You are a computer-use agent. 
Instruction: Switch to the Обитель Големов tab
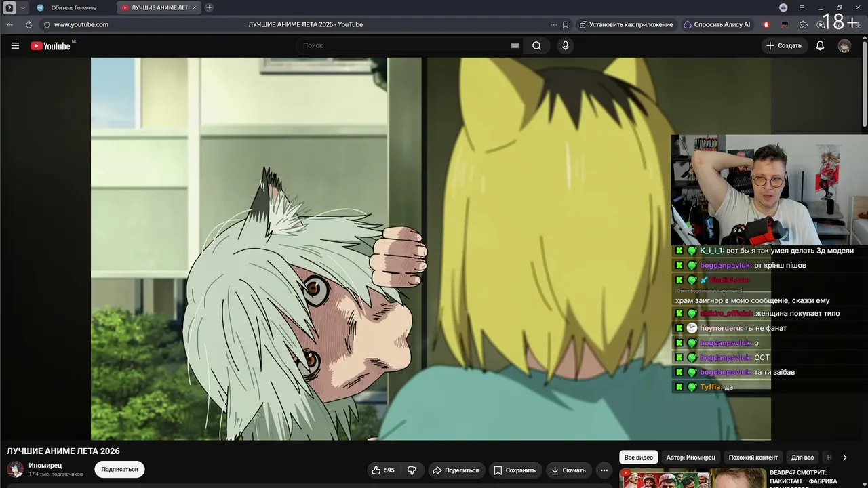[73, 7]
